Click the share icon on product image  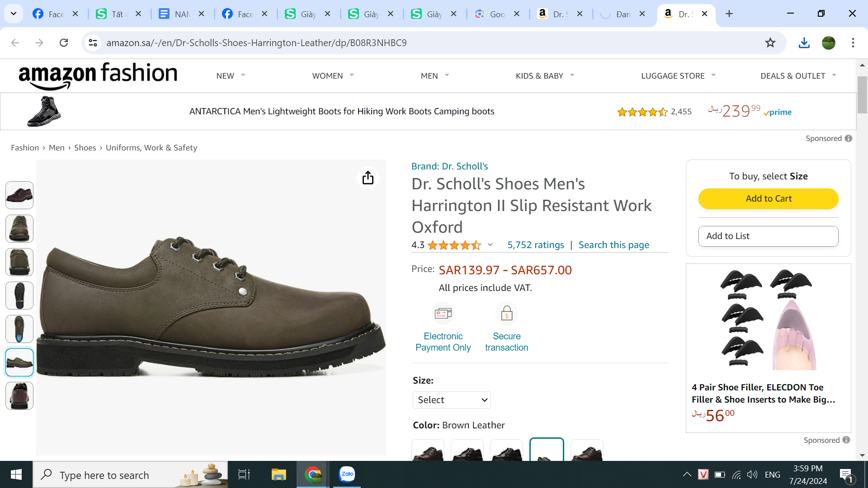pyautogui.click(x=368, y=178)
